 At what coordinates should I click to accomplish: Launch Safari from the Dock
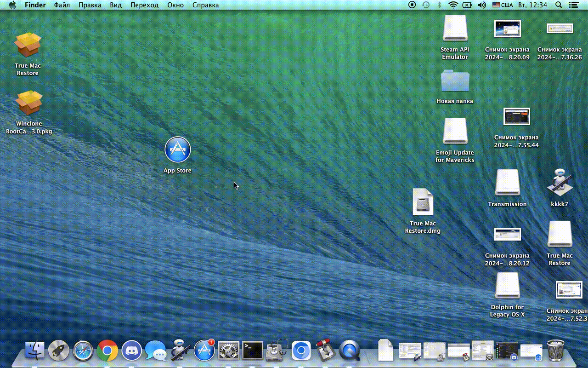coord(83,351)
